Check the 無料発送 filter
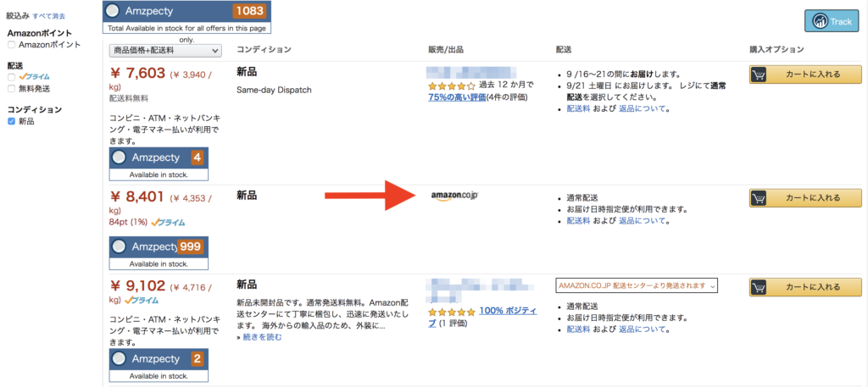Image resolution: width=868 pixels, height=387 pixels. point(11,88)
